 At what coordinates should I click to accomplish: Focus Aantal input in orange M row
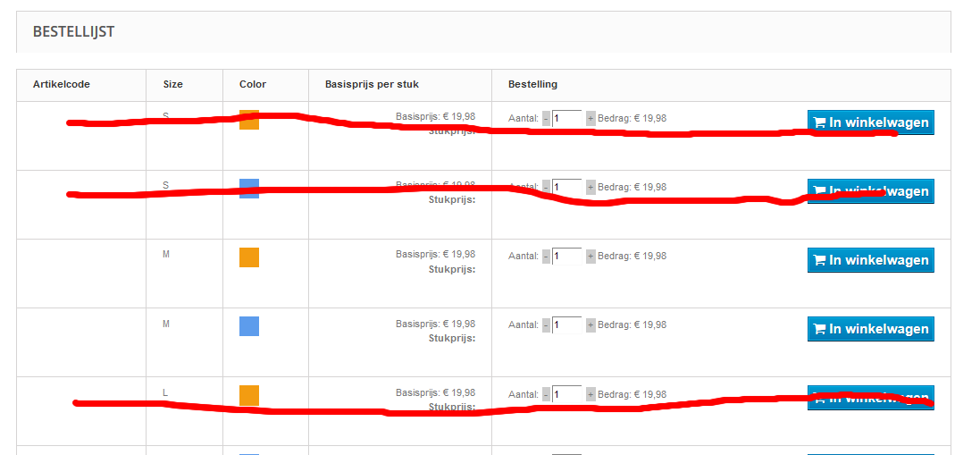pos(567,256)
